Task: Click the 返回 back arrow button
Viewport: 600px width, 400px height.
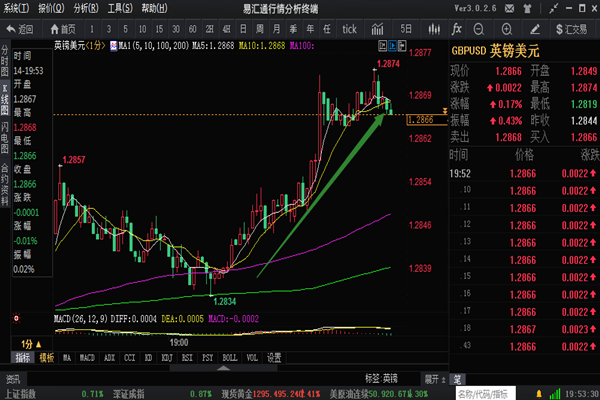Action: [18, 30]
